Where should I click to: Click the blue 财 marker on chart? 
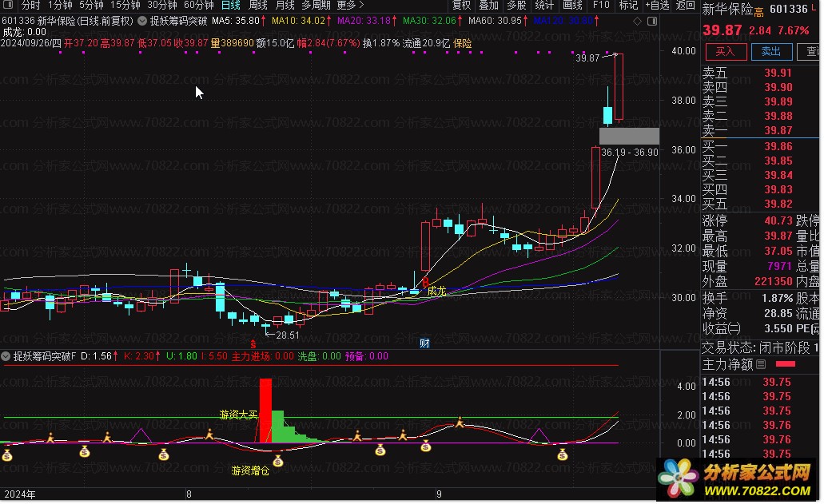pos(424,343)
